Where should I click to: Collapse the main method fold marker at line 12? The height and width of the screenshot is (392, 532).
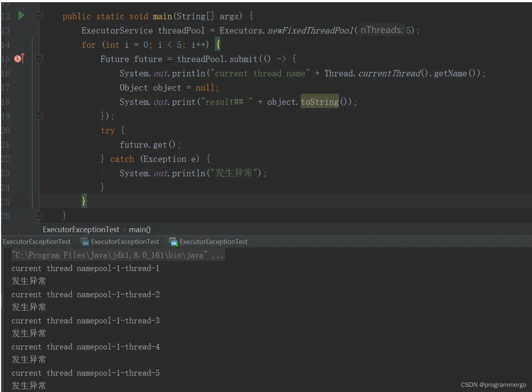39,16
